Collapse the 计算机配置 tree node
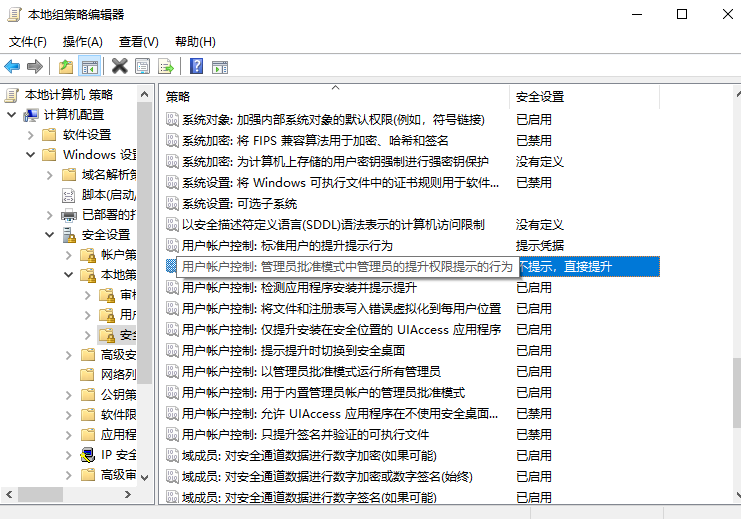 [12, 115]
